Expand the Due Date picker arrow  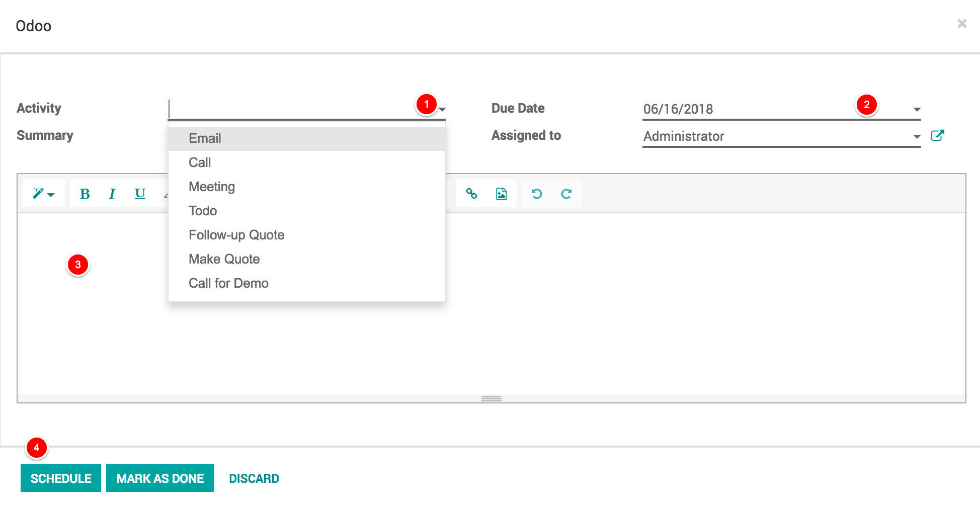coord(917,109)
